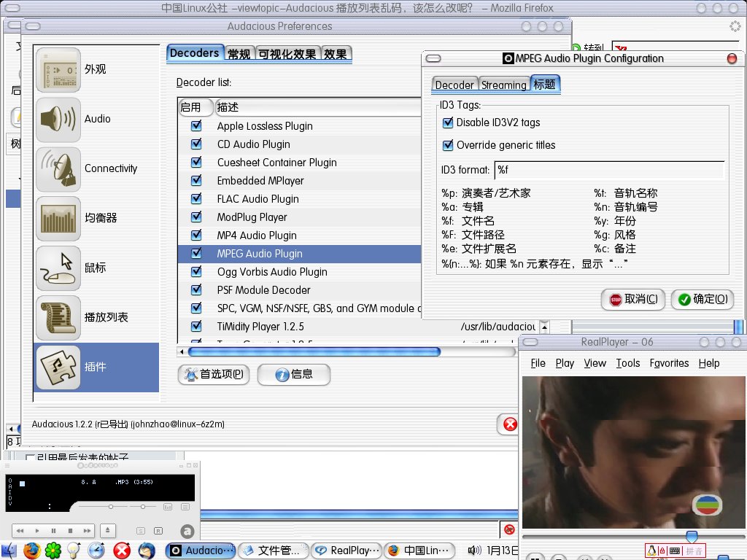
Task: Open the 播放列表 playlist preferences category
Action: [x=96, y=317]
